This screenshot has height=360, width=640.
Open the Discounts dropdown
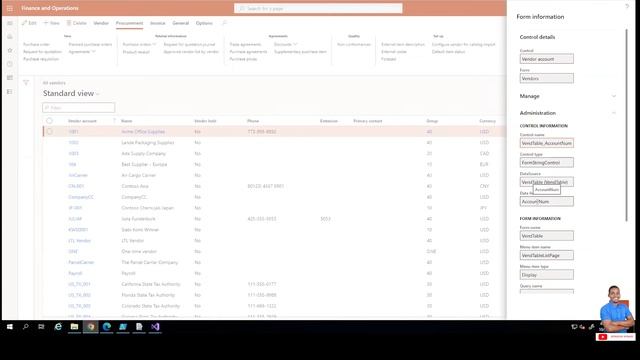(285, 44)
